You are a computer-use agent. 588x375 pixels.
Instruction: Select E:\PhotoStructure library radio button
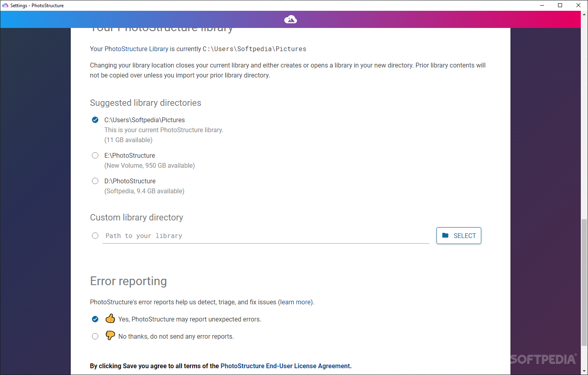point(95,155)
